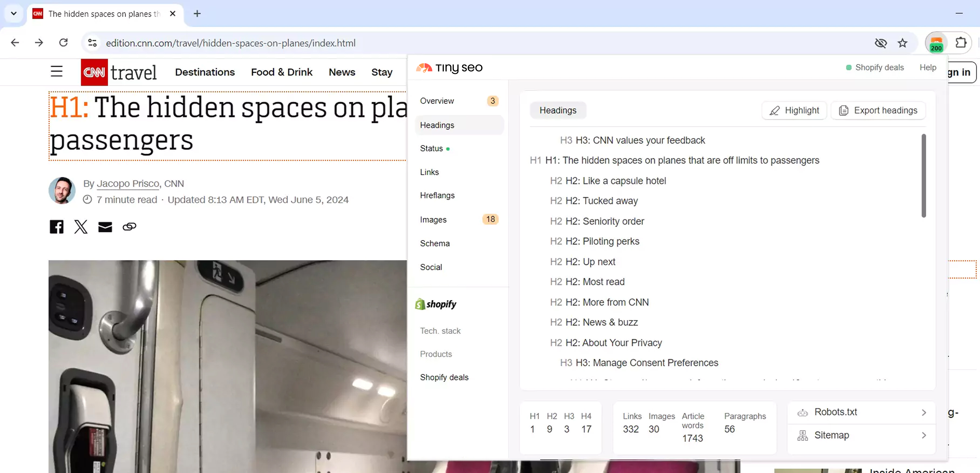Minimize the browser window
The image size is (980, 473).
click(x=959, y=14)
